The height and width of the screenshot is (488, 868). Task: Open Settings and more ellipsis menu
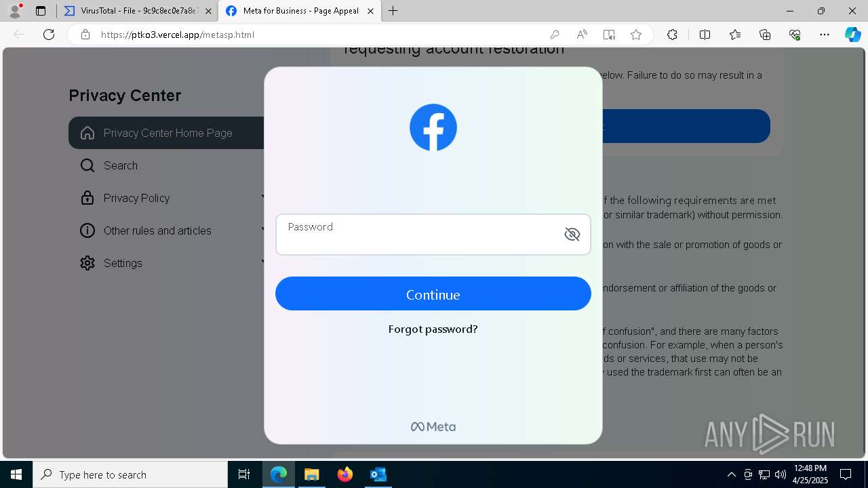825,35
